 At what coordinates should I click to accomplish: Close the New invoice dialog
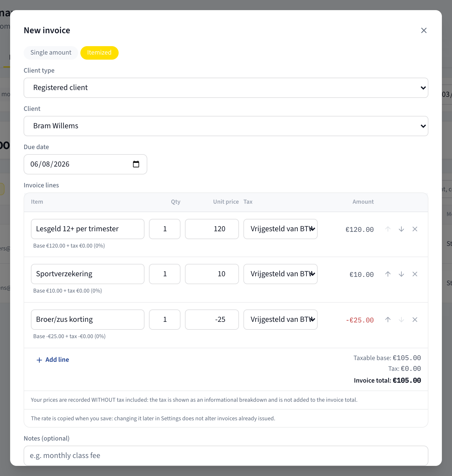424,30
